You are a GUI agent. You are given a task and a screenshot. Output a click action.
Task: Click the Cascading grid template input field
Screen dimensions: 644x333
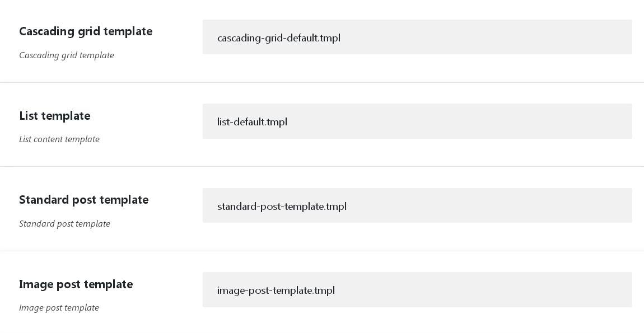point(417,37)
